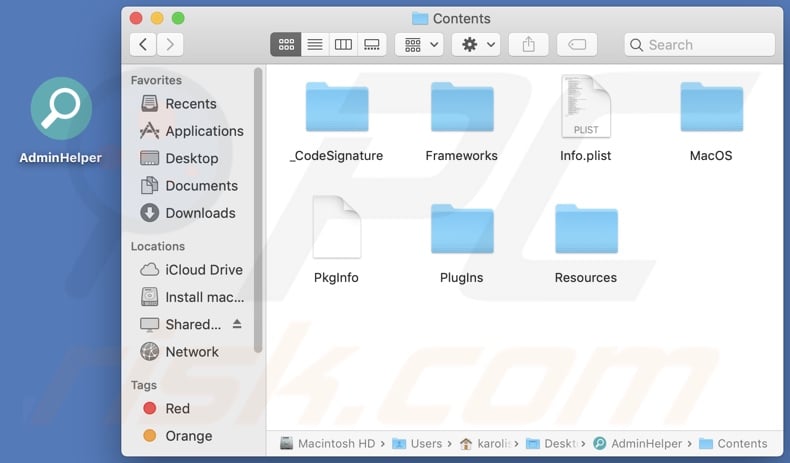The width and height of the screenshot is (790, 463).
Task: Click the Resources folder name label
Action: 586,278
